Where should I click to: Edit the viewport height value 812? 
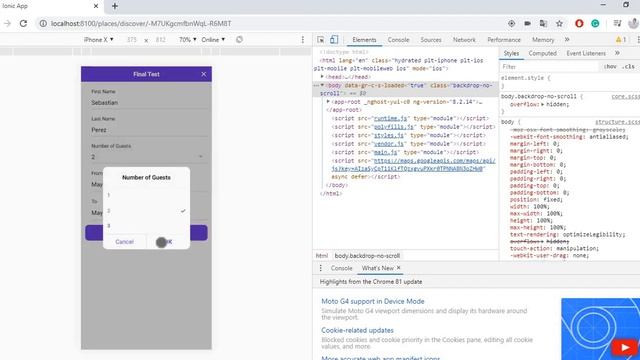160,40
